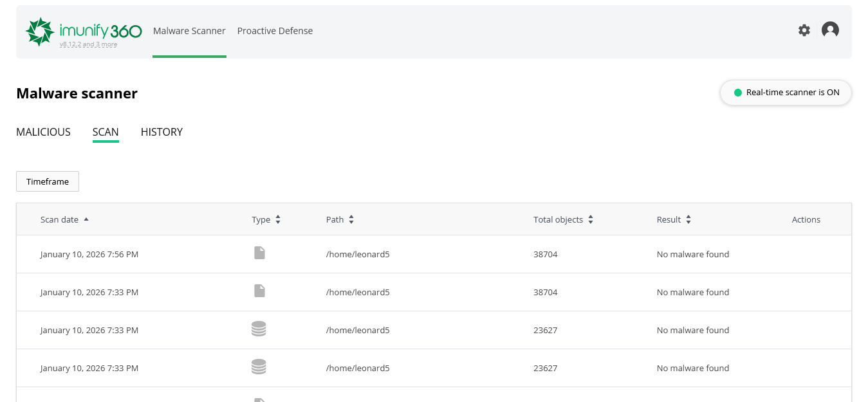Click the version number link under logo
Image resolution: width=868 pixels, height=402 pixels.
[88, 45]
